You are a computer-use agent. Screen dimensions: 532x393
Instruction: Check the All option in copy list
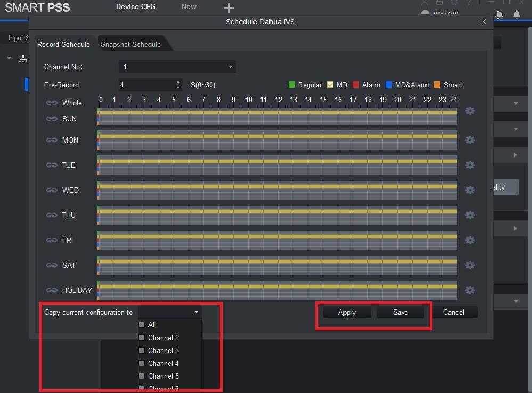(142, 325)
